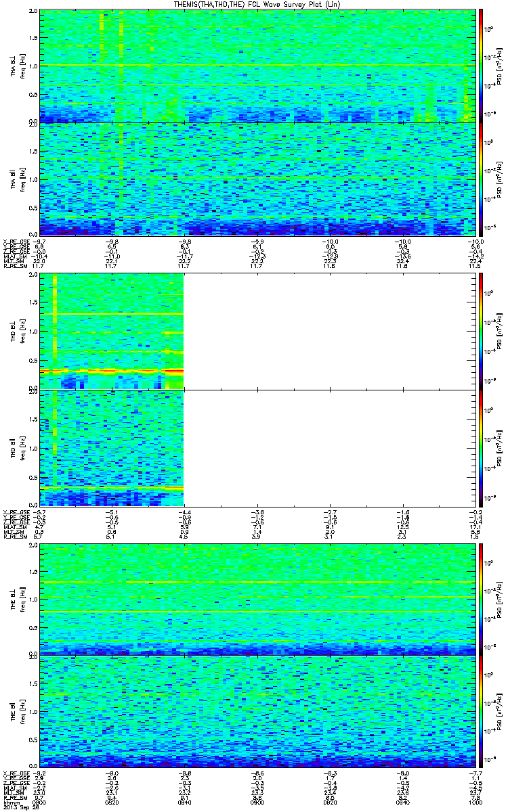Click the 2.0 frequency tick of top THA panel
Image resolution: width=508 pixels, height=812 pixels.
point(34,12)
